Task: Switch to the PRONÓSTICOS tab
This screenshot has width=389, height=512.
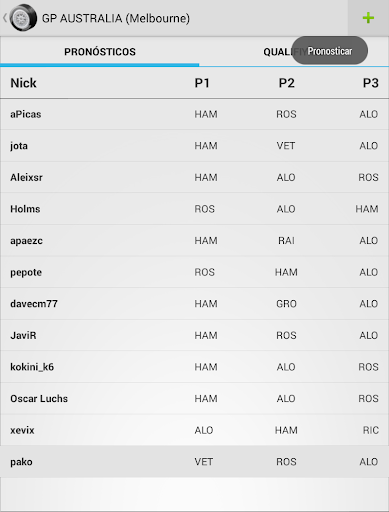Action: coord(100,52)
